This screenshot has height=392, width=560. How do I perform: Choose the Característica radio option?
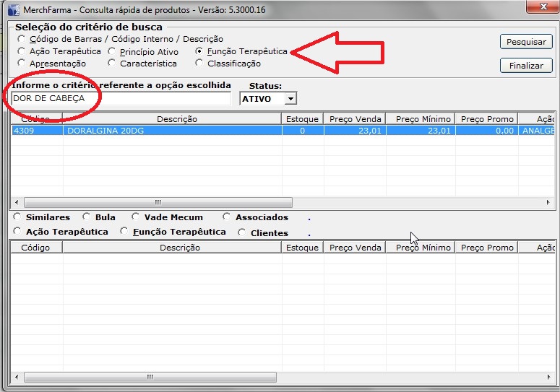coord(112,64)
